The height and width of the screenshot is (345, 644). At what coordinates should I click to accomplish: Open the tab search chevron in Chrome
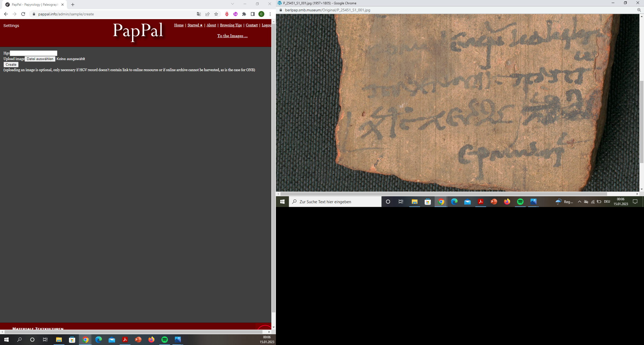(233, 4)
